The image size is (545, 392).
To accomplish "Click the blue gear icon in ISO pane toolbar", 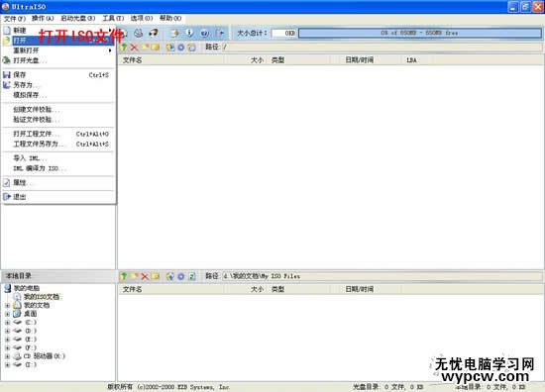I will click(181, 48).
